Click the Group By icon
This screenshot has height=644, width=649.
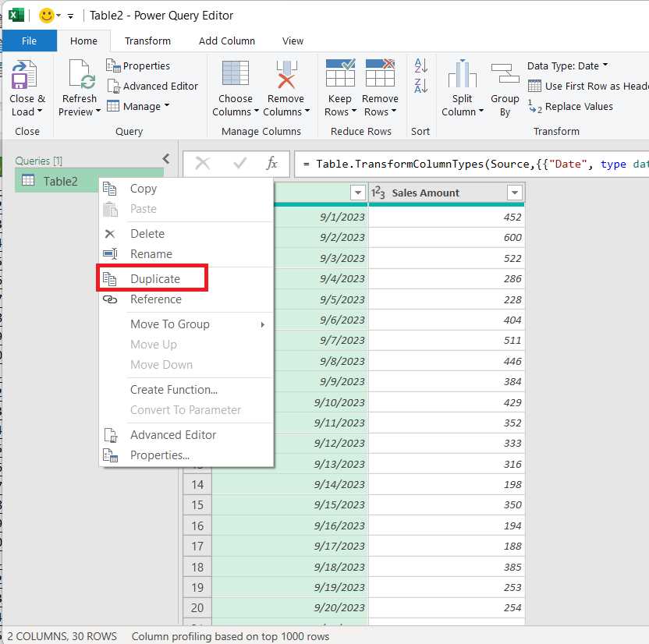point(505,74)
